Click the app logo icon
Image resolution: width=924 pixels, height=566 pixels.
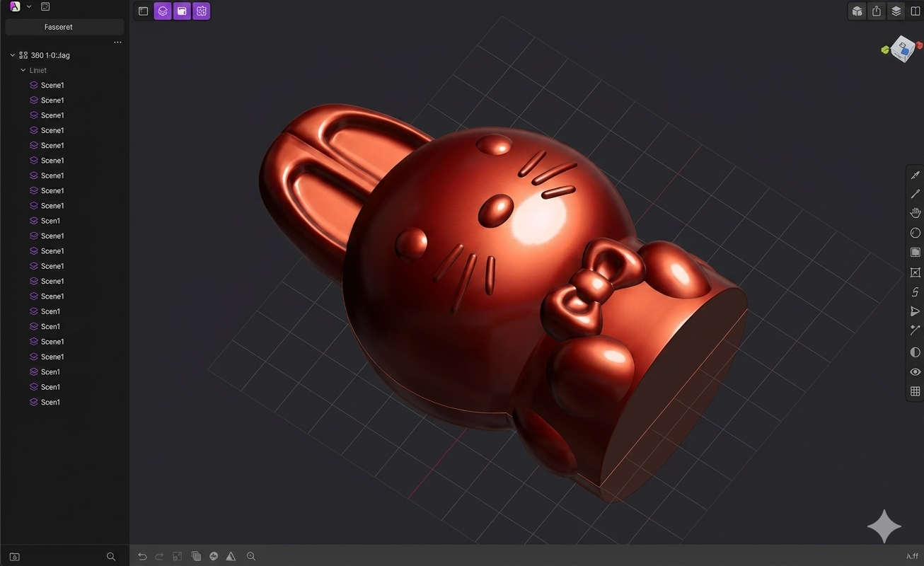click(15, 6)
